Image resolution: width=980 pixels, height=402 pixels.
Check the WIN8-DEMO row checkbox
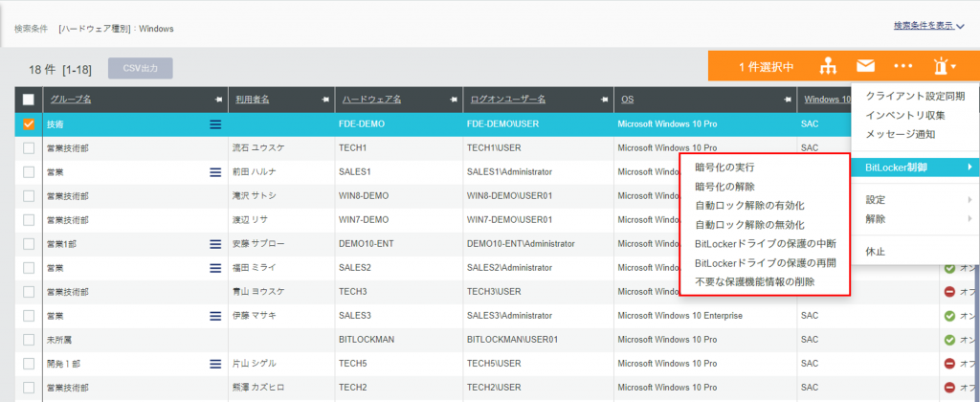coord(29,195)
